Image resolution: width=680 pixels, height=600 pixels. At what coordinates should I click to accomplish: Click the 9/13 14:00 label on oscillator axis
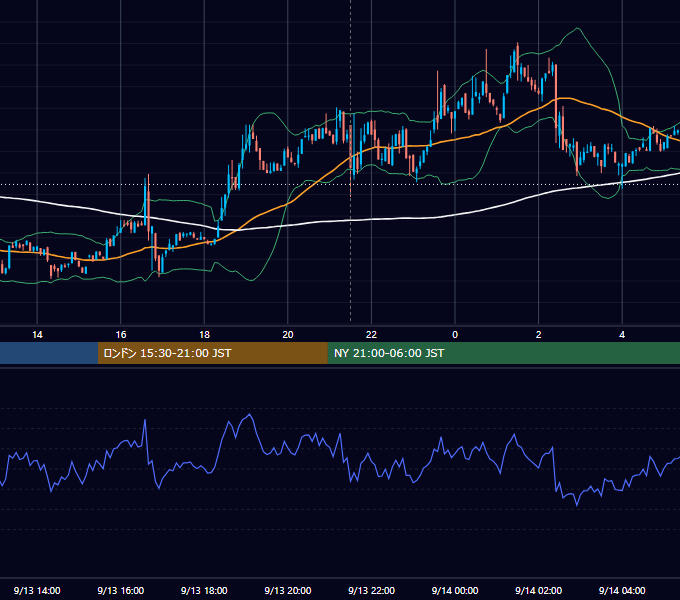(x=37, y=590)
